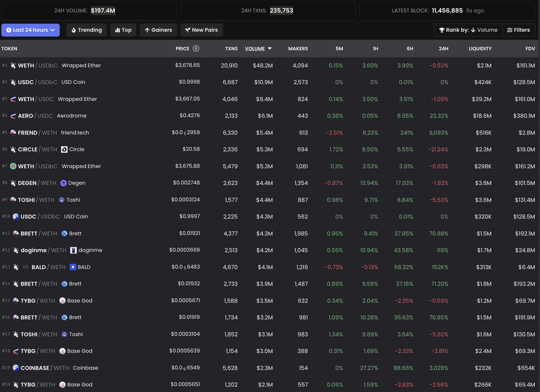540x392 pixels.
Task: Click the DEX icon on row #8 DEGEN
Action: pos(13,183)
